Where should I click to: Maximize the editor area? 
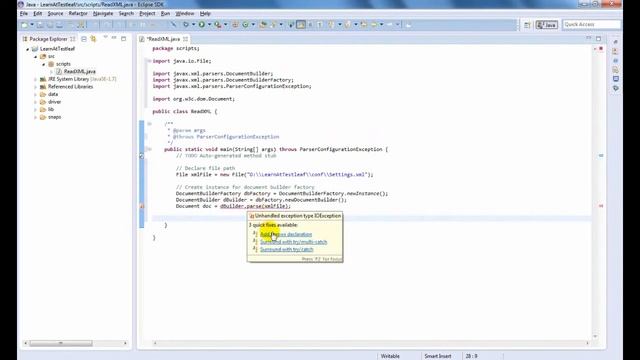coord(598,38)
